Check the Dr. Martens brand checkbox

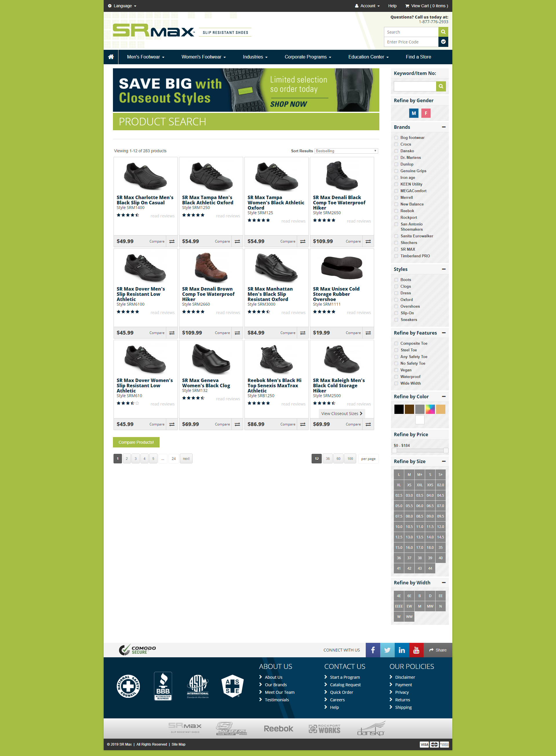click(396, 158)
